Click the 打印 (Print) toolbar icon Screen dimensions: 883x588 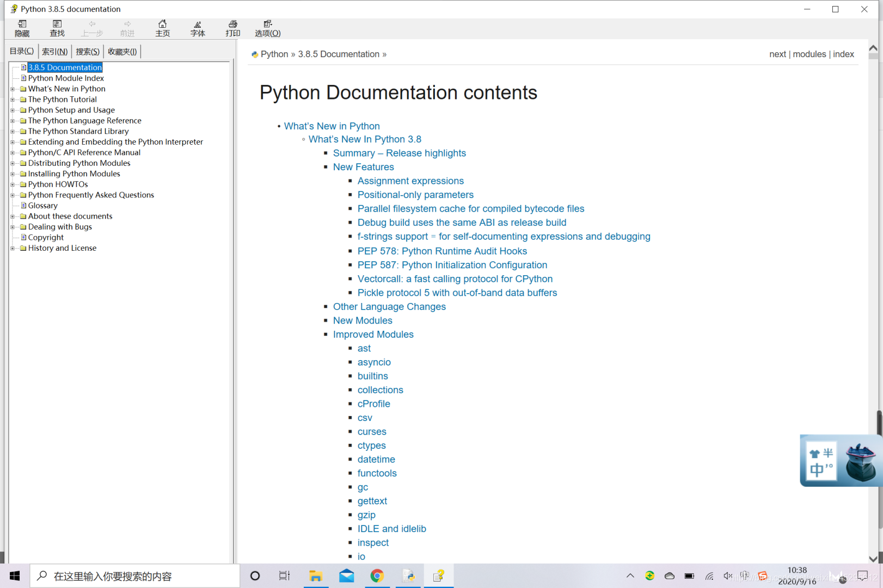pos(233,28)
